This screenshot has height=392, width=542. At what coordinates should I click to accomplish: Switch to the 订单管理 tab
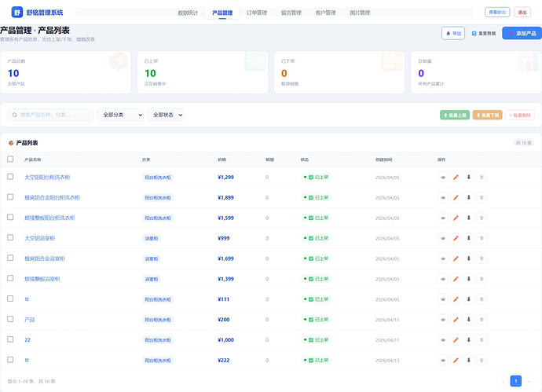(256, 13)
